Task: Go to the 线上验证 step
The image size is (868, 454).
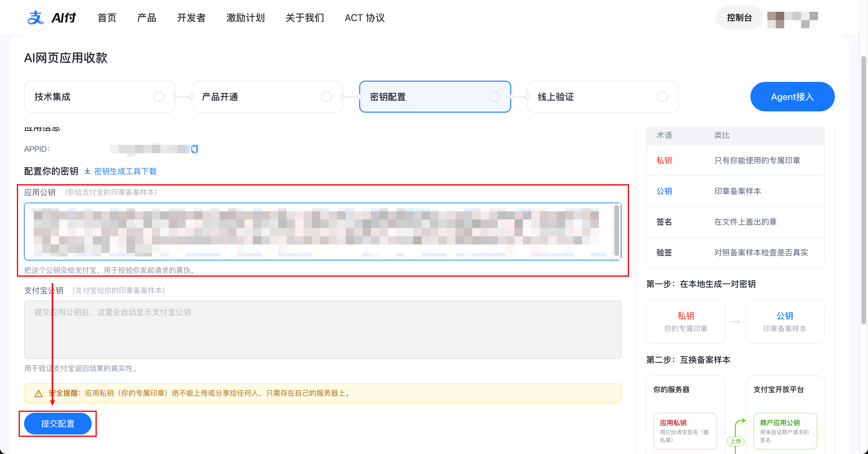Action: 603,97
